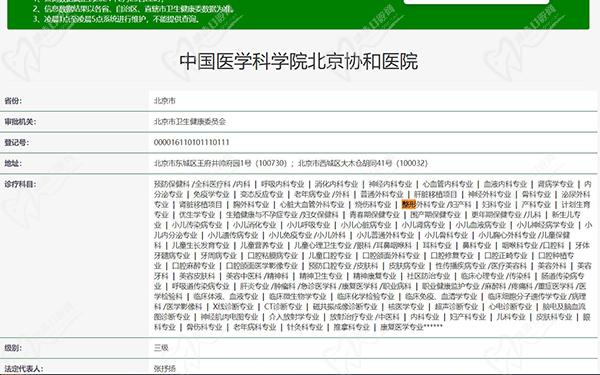The image size is (600, 375).
Task: Click the 心血管内科专业 entry
Action: tap(447, 184)
